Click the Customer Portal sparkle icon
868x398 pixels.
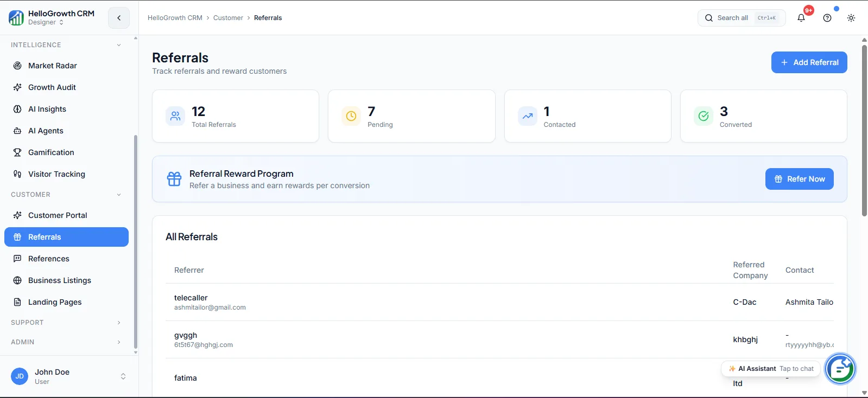click(17, 215)
